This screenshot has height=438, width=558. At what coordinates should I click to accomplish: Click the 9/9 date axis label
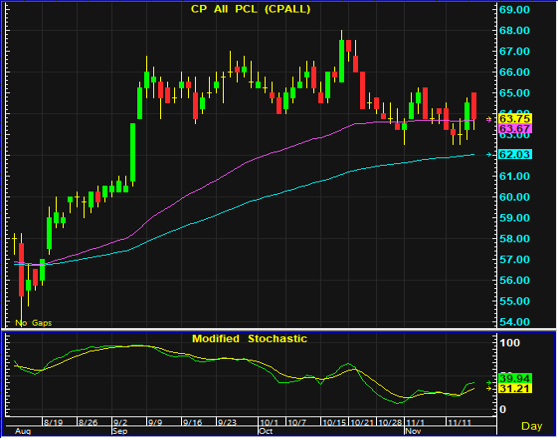point(155,423)
